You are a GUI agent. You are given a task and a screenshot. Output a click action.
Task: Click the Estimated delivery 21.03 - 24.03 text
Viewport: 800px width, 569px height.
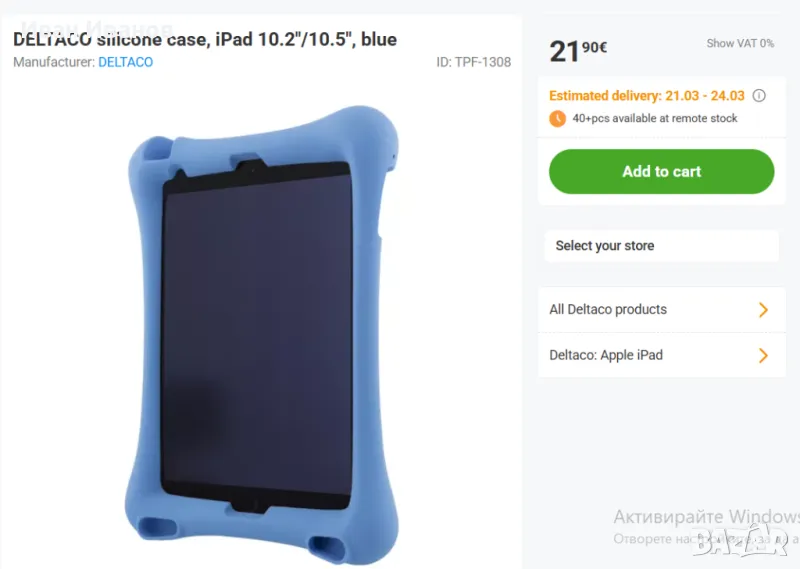pyautogui.click(x=646, y=95)
